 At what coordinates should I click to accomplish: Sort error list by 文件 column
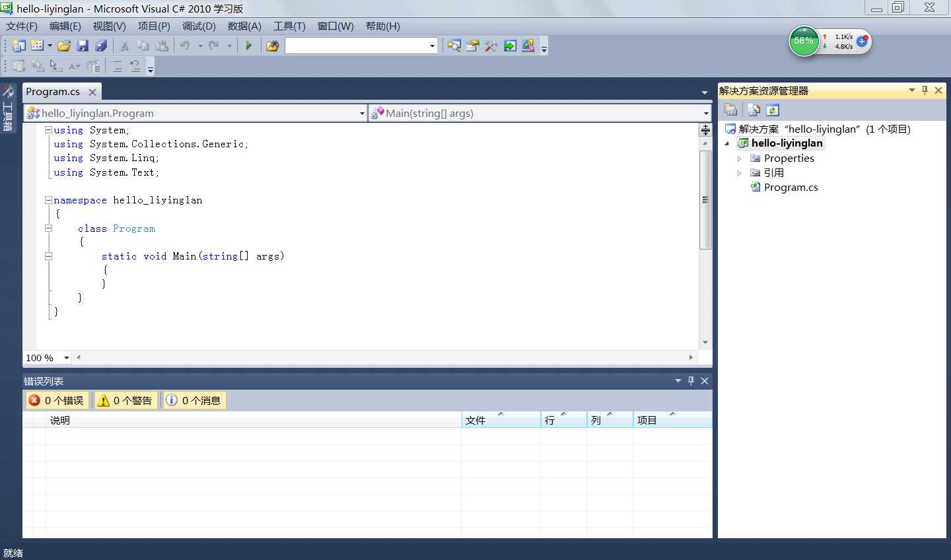pos(501,420)
